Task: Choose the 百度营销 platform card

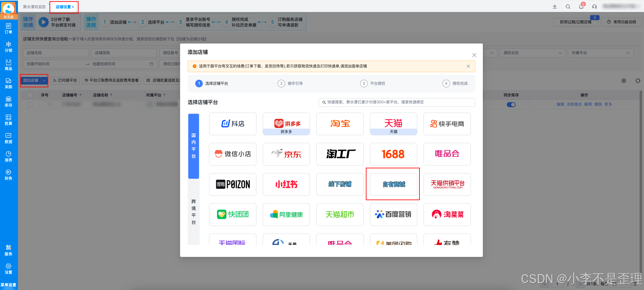Action: [394, 215]
